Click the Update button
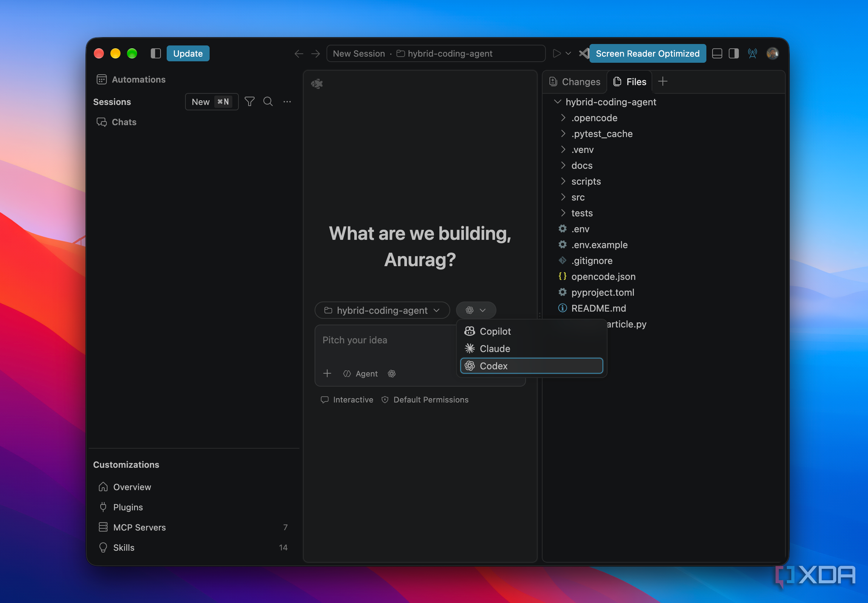Screen dimensions: 868x603 pyautogui.click(x=188, y=53)
